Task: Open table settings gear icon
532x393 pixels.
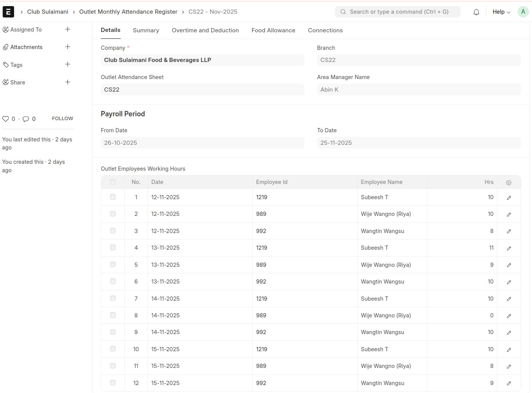Action: coord(508,182)
